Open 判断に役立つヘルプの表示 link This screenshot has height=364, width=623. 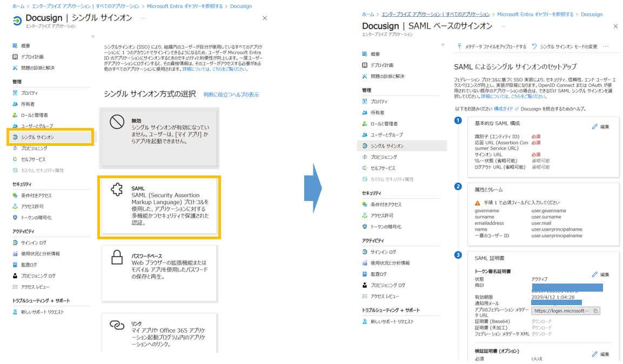tap(231, 95)
